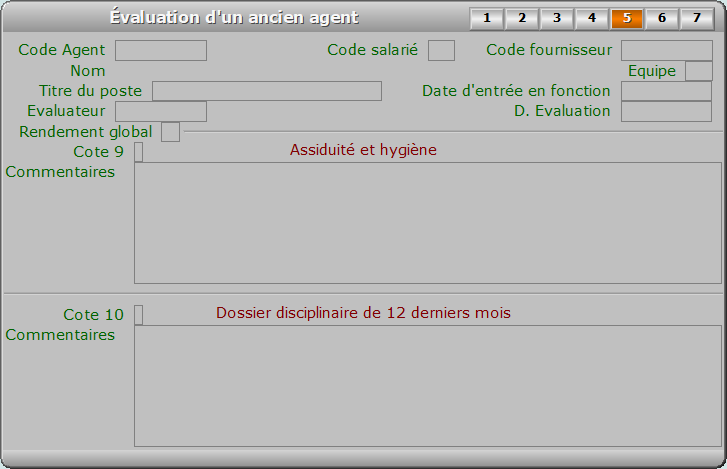Click the 'Rendement global' label
Screen dimensions: 727x469
coord(85,132)
